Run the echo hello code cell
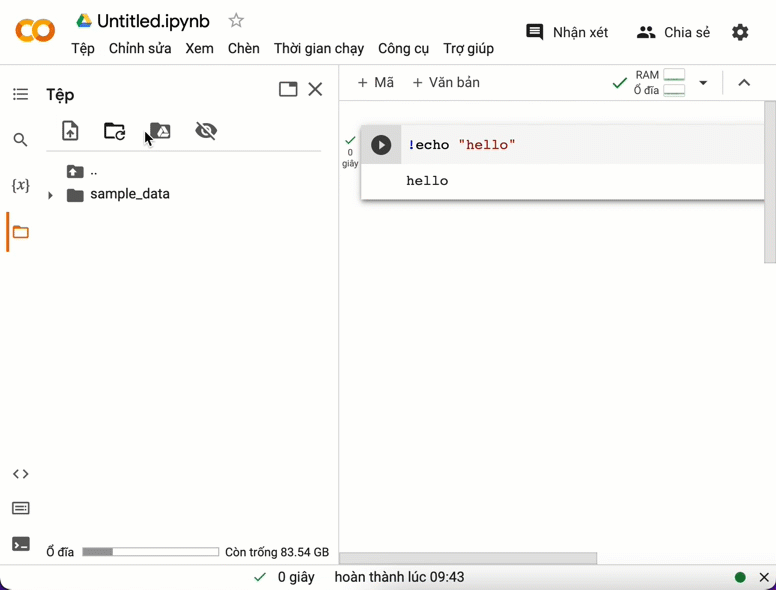The width and height of the screenshot is (776, 590). click(381, 145)
